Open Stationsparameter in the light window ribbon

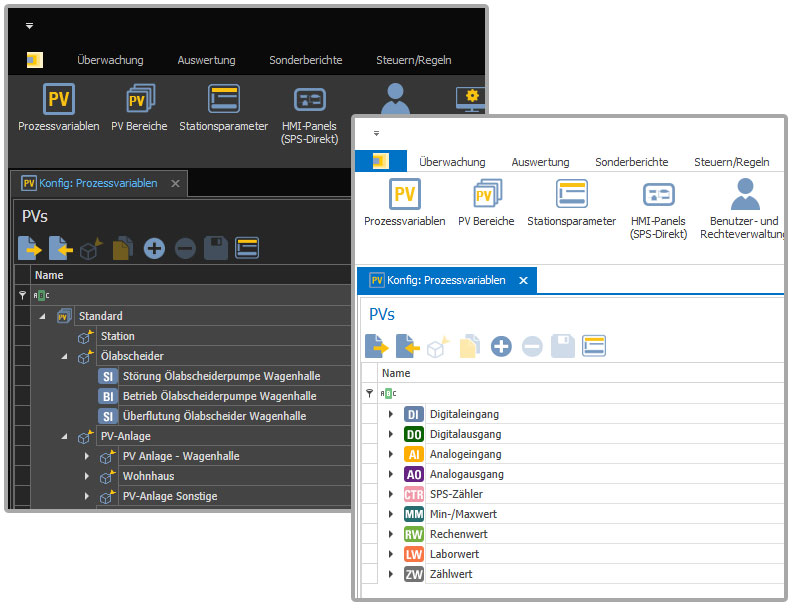click(x=571, y=202)
